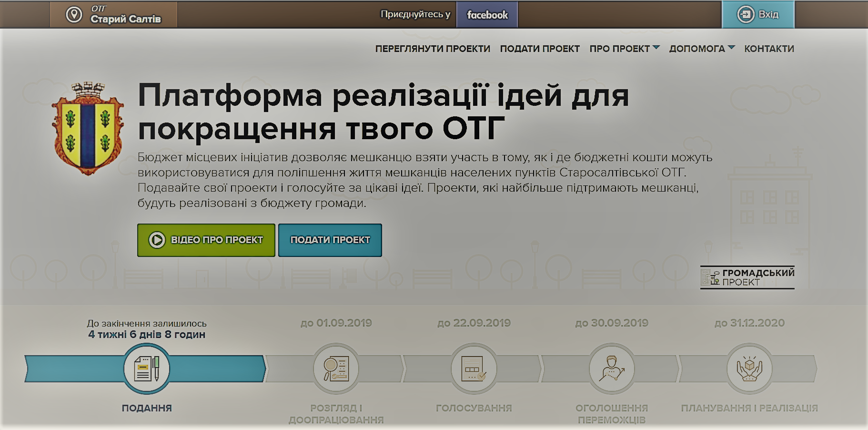868x430 pixels.
Task: Open ПЕРЕГЛЯНУТИ ПРОЕКТИ in navigation
Action: coord(433,49)
